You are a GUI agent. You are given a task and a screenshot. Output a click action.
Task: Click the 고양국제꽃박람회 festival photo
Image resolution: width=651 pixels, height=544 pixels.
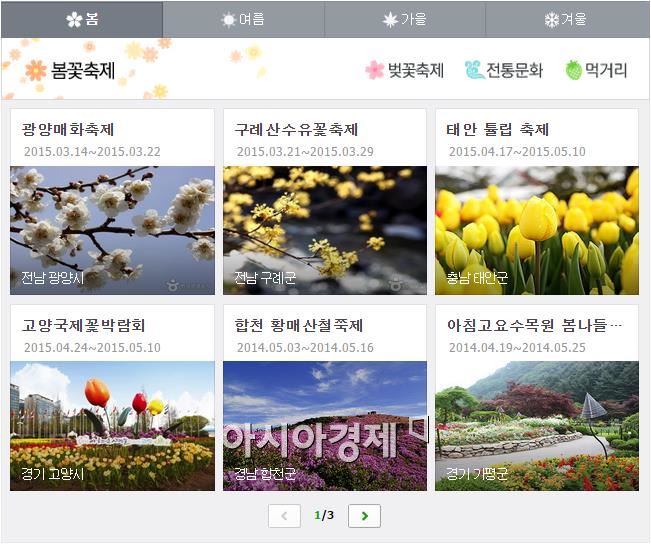(x=112, y=426)
